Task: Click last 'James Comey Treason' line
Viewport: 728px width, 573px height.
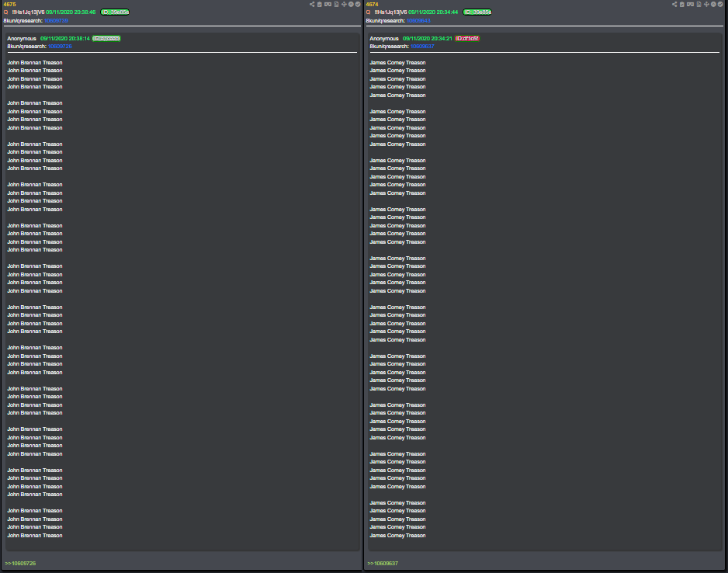Action: point(397,536)
